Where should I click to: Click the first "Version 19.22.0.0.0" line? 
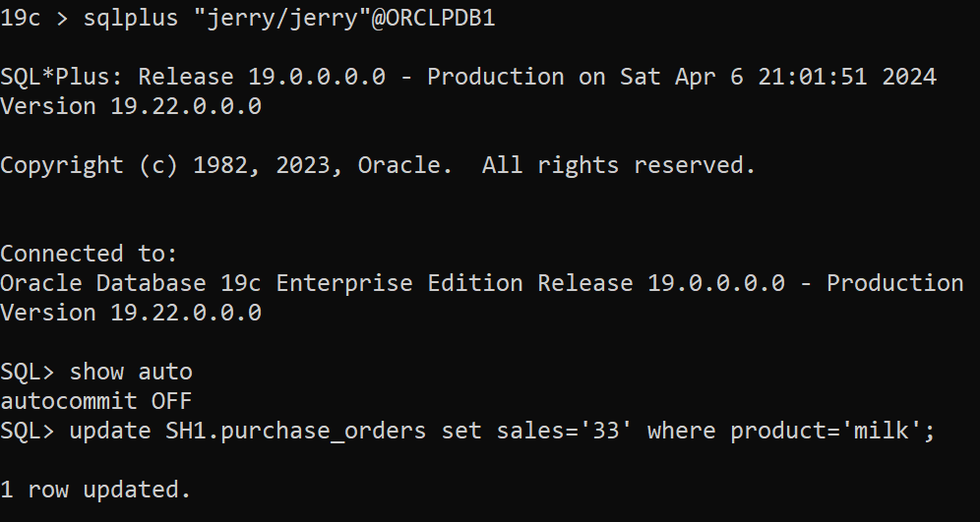click(x=131, y=106)
